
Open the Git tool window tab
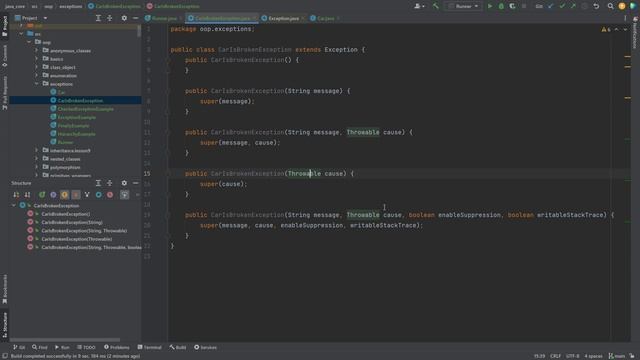[19, 347]
